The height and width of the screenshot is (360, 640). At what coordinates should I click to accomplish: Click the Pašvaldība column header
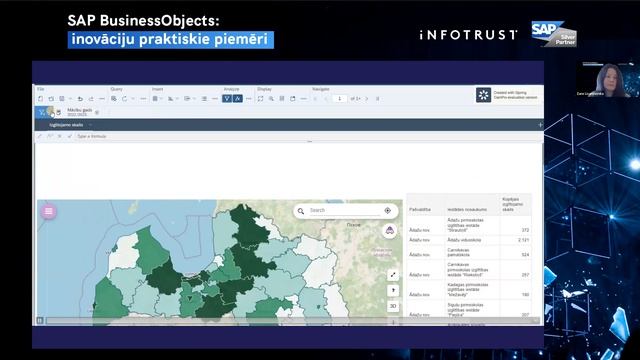(420, 209)
